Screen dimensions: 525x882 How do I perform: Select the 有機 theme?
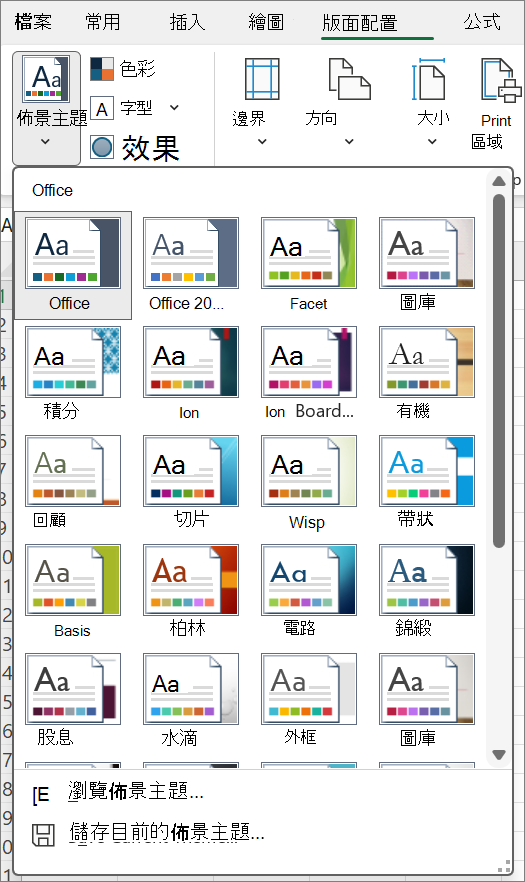[427, 374]
